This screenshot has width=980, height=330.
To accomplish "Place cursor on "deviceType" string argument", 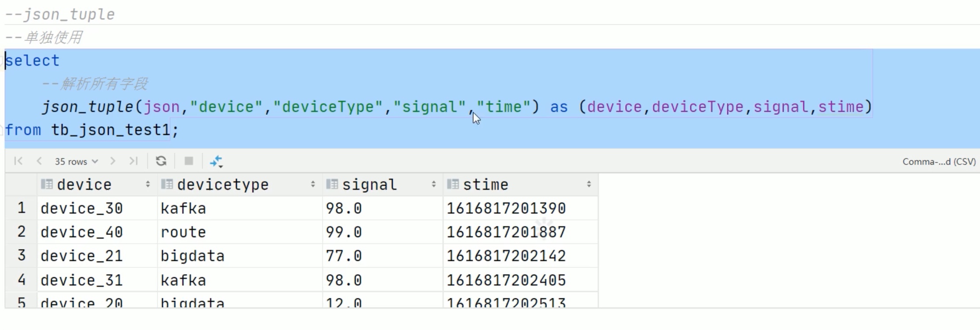I will coord(328,107).
